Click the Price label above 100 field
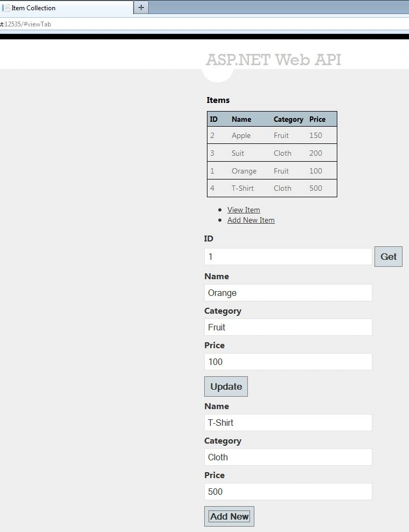The width and height of the screenshot is (409, 532). (x=214, y=346)
